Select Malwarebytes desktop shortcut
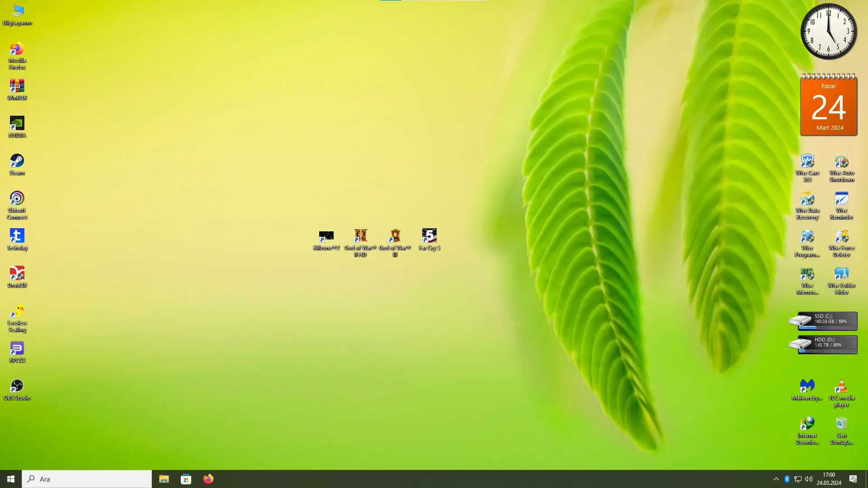The height and width of the screenshot is (488, 868). (807, 389)
